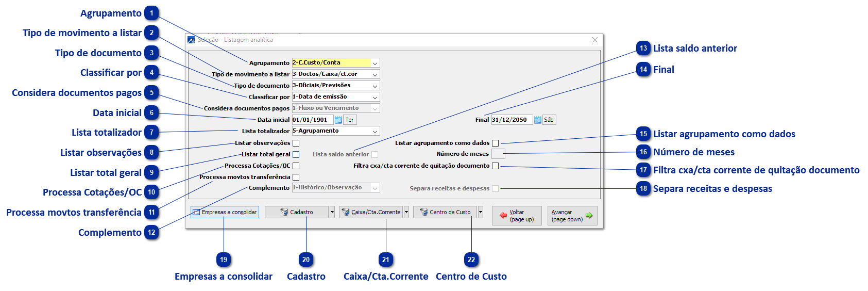Viewport: 868px width, 291px height.
Task: Click the Centro de Custo filter button
Action: (445, 212)
